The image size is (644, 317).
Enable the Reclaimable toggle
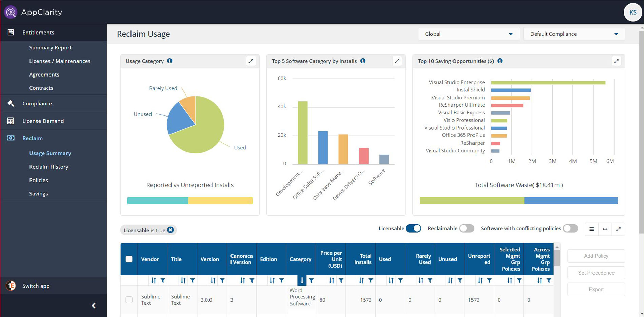[x=466, y=229]
